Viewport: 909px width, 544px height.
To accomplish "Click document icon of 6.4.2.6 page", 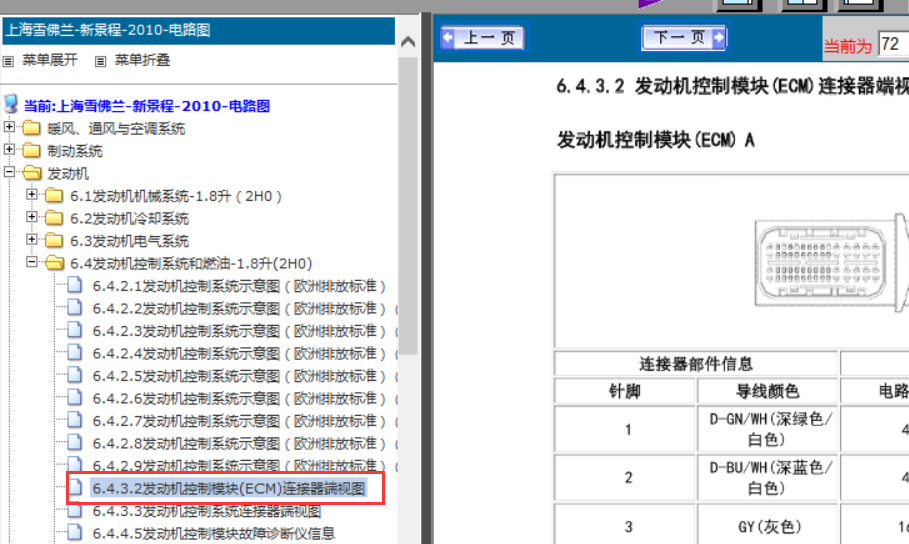I will (75, 397).
